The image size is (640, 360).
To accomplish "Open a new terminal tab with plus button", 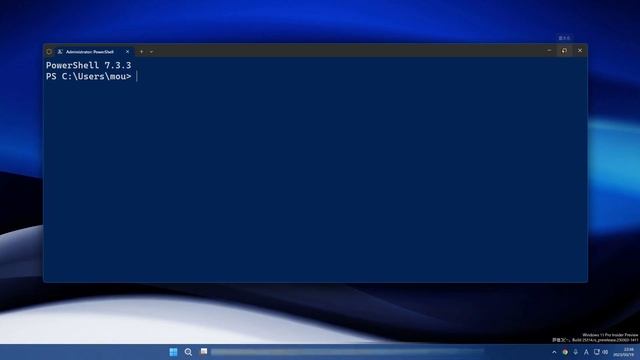I will point(142,52).
